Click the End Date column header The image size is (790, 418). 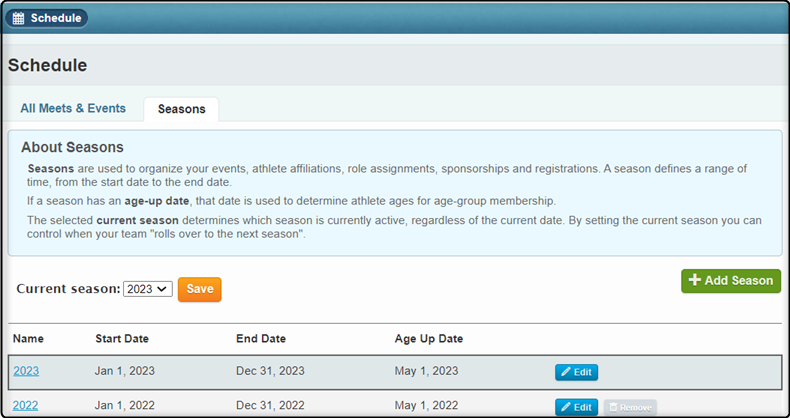[261, 339]
